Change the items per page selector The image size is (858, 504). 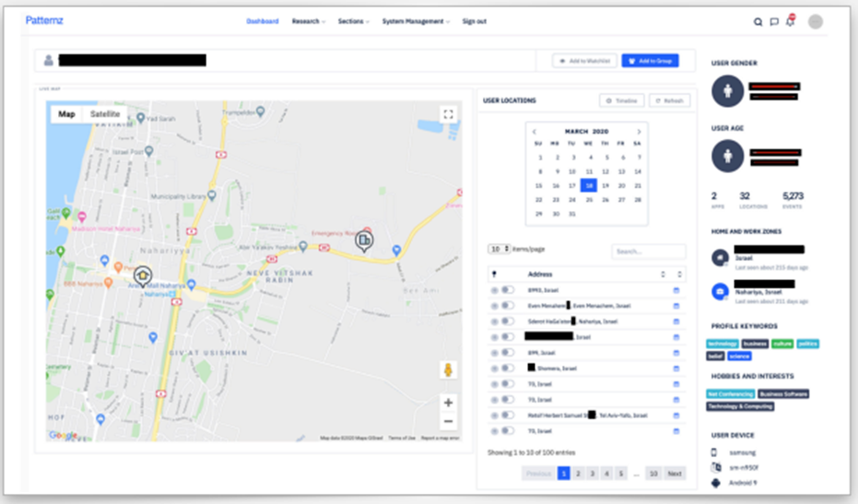499,249
